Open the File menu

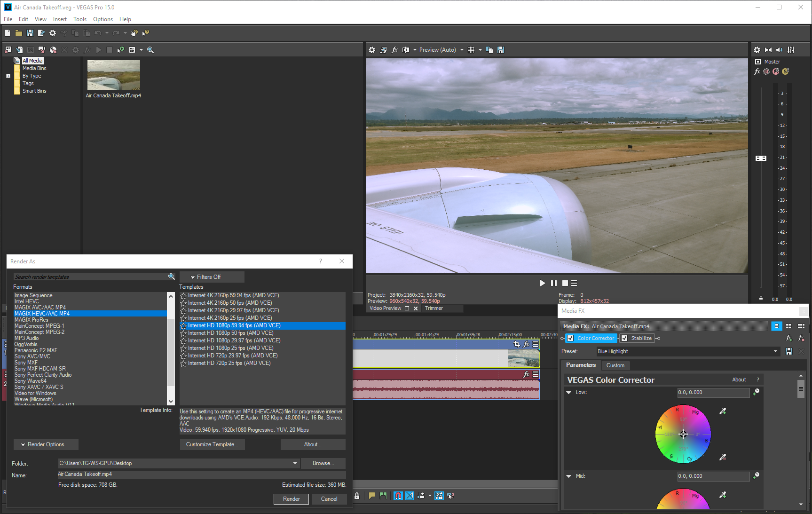point(8,19)
